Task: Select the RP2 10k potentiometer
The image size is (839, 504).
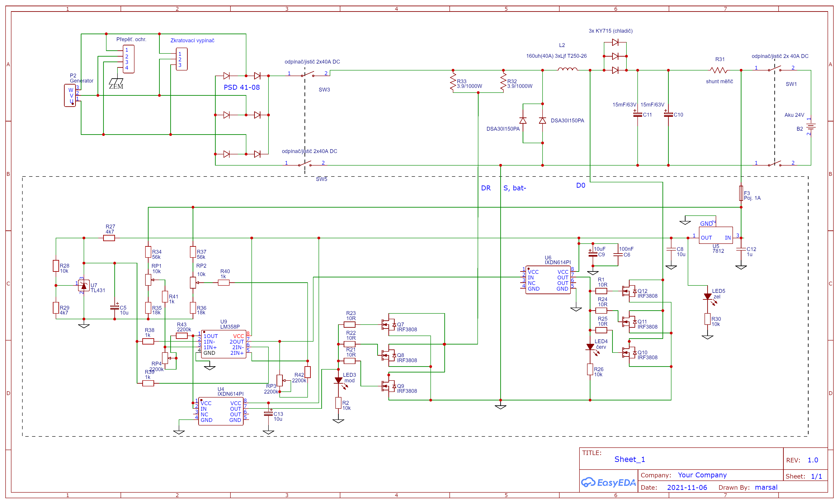Action: click(x=193, y=283)
